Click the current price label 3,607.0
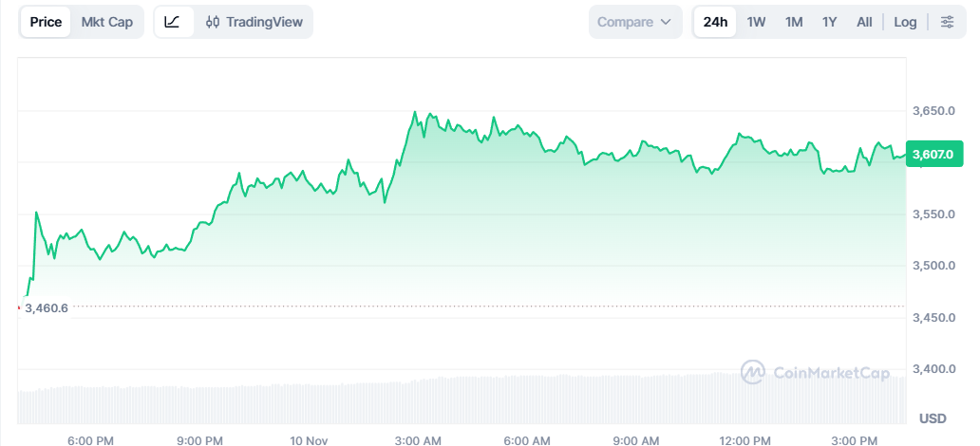Image resolution: width=980 pixels, height=446 pixels. click(x=937, y=154)
